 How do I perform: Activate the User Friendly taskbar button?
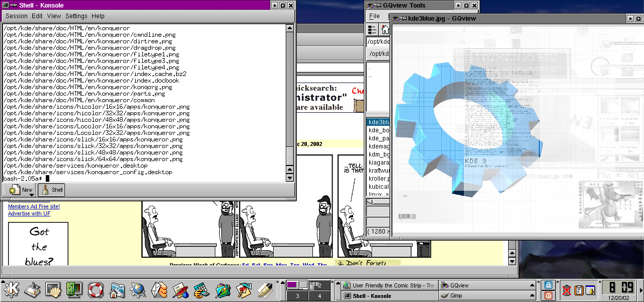click(x=389, y=285)
